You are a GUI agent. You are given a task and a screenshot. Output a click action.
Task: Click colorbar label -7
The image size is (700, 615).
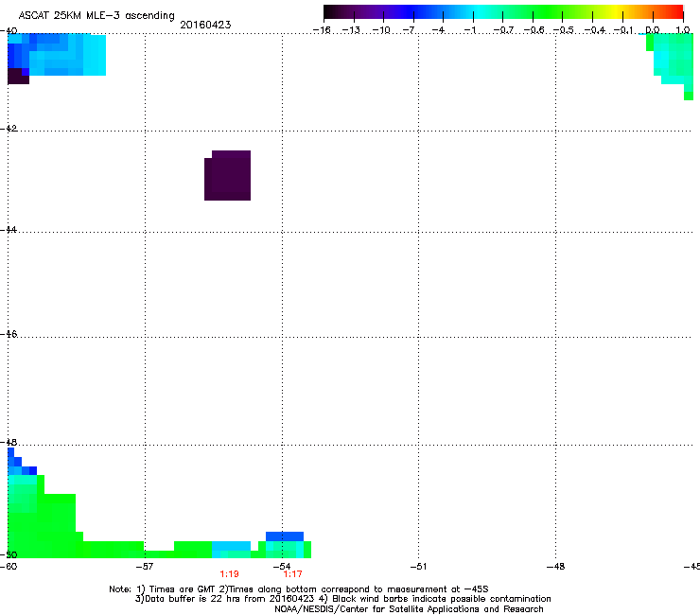(411, 30)
